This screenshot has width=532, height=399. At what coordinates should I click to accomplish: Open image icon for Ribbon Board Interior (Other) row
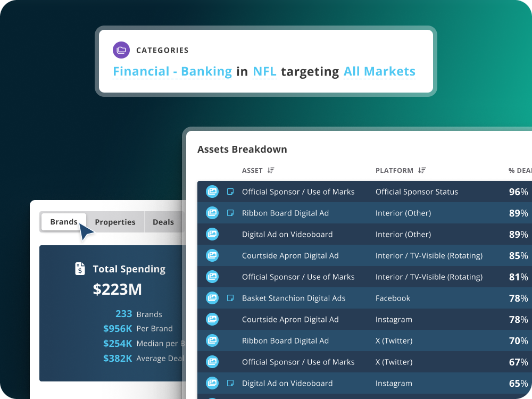coord(212,213)
